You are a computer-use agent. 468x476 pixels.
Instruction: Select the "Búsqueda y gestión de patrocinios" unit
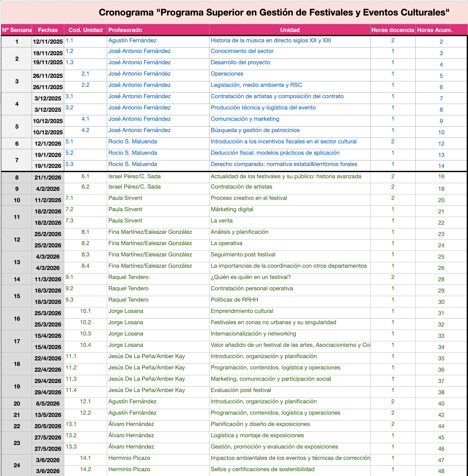click(255, 130)
